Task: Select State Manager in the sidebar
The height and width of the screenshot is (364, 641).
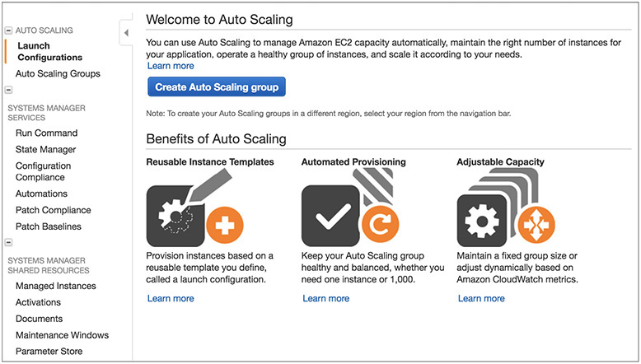Action: (x=45, y=149)
